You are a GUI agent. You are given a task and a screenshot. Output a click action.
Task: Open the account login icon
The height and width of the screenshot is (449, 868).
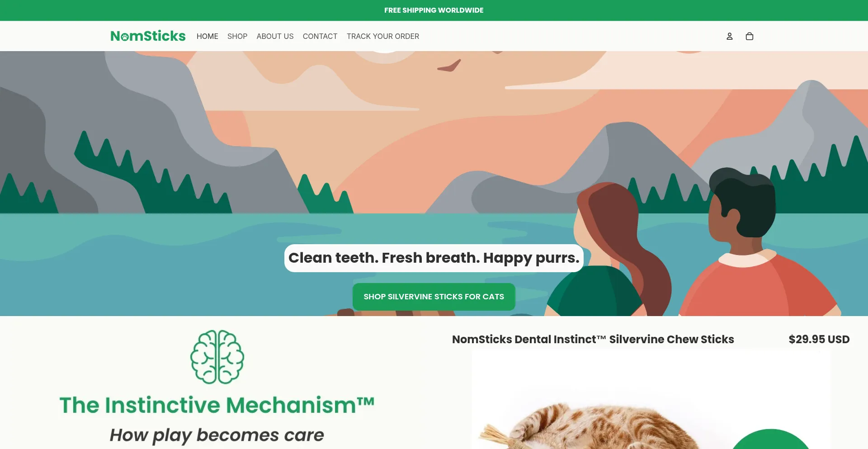(729, 36)
